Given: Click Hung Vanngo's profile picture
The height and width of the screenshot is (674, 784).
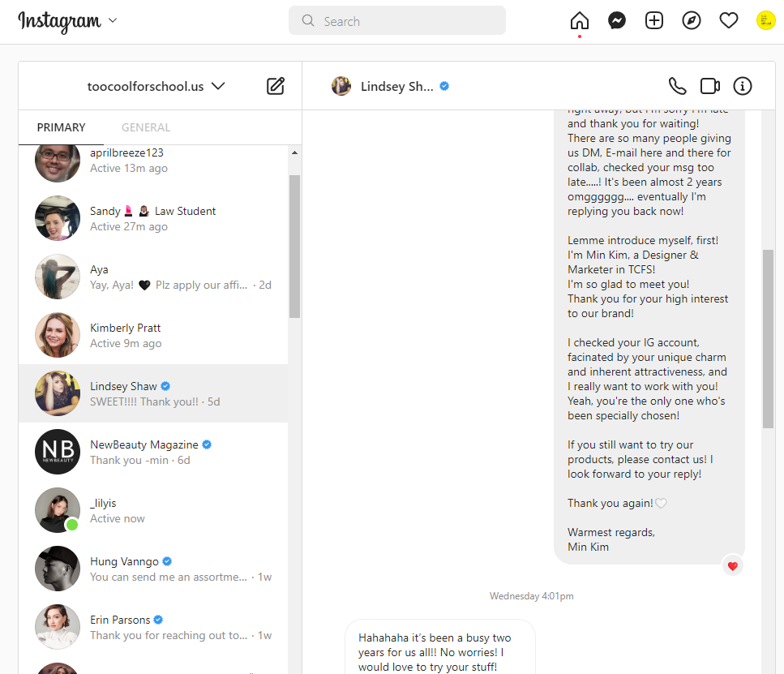Looking at the screenshot, I should 58,569.
